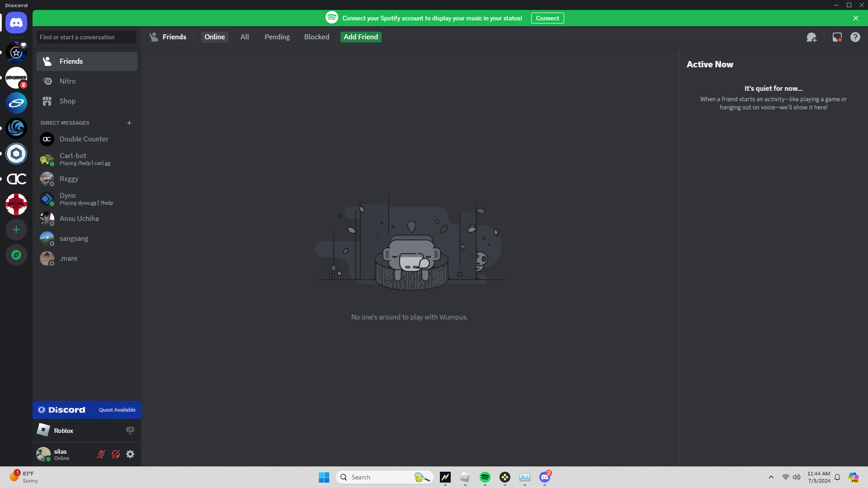Open user settings gear icon
Viewport: 868px width, 488px height.
click(x=130, y=454)
